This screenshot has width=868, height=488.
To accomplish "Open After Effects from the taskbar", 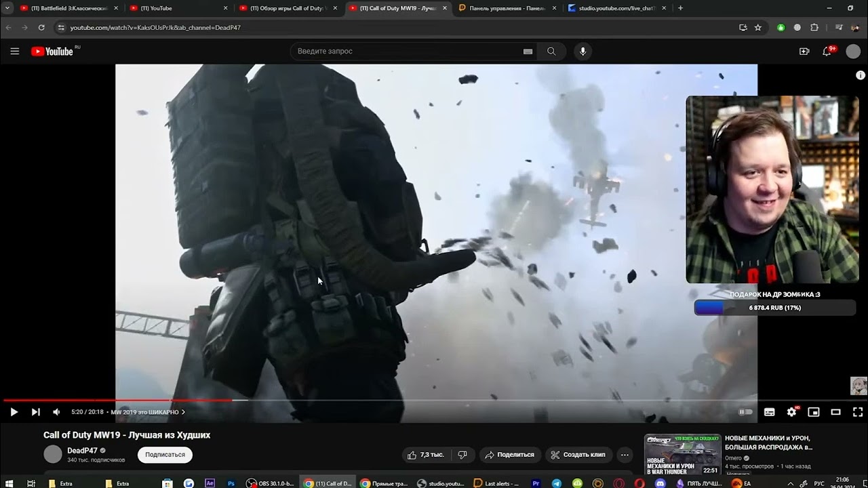I will tap(210, 483).
